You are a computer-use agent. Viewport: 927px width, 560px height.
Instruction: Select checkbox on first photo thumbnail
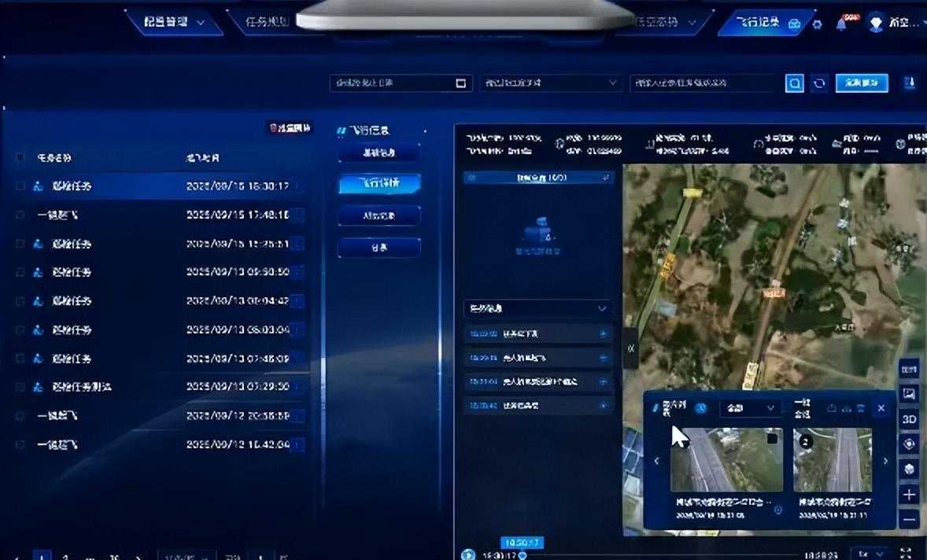tap(772, 438)
